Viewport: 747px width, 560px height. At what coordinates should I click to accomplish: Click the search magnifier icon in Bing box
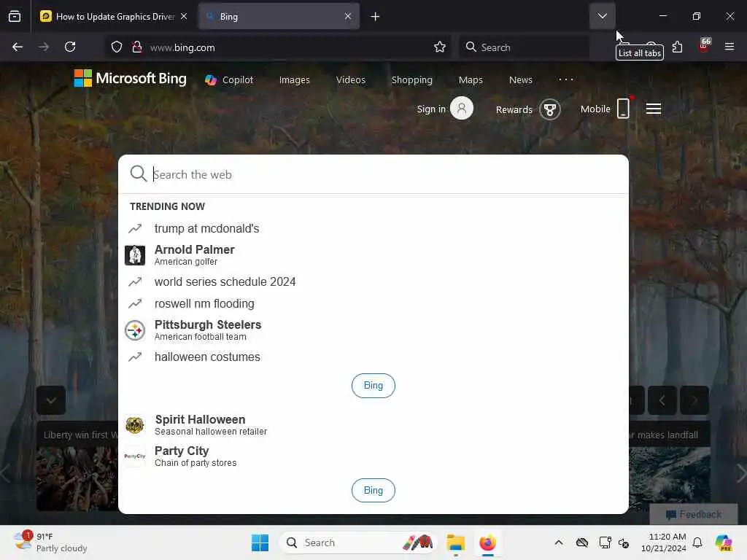coord(138,174)
